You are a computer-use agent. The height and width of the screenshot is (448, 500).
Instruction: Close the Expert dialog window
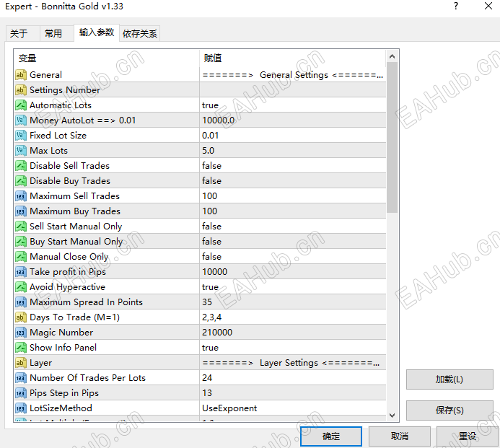(488, 6)
